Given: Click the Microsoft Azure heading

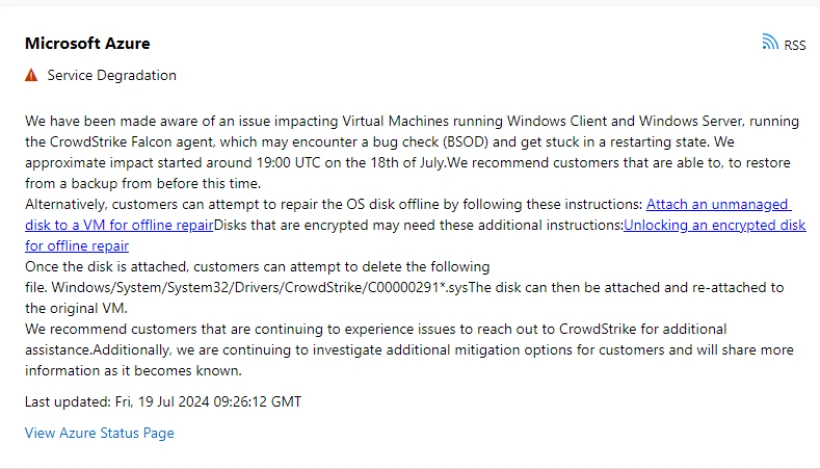Looking at the screenshot, I should pos(87,43).
